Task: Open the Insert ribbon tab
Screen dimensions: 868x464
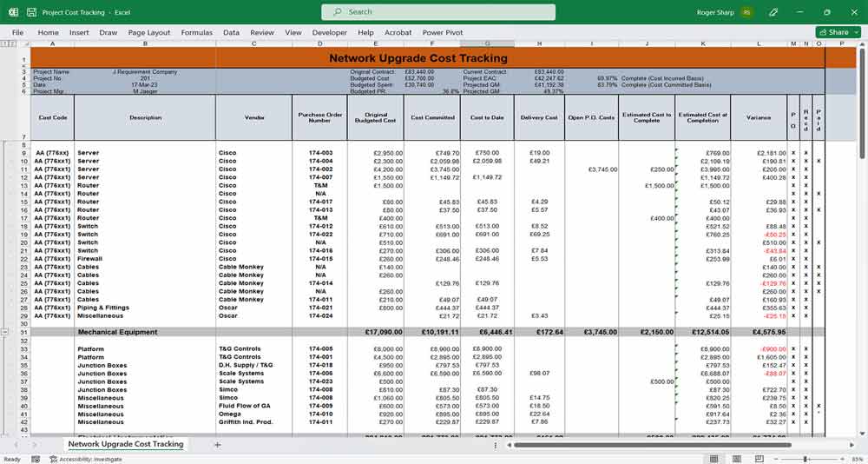Action: (x=79, y=33)
